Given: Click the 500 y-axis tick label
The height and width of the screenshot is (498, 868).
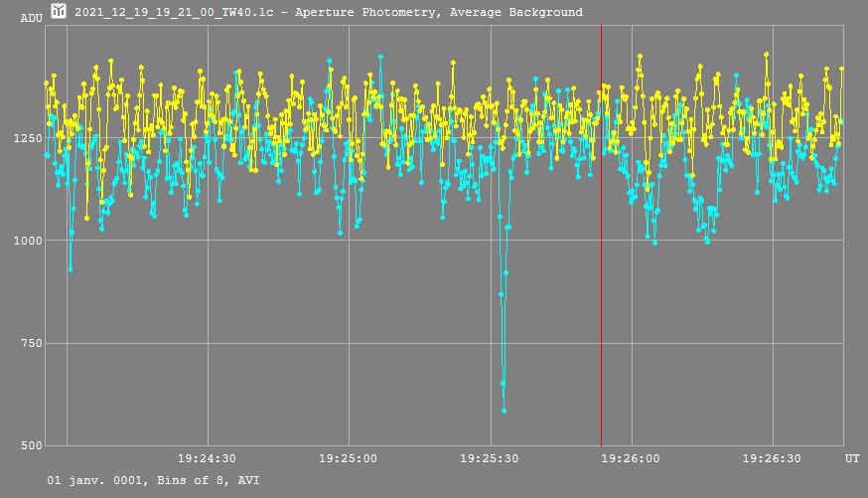Looking at the screenshot, I should [x=32, y=445].
